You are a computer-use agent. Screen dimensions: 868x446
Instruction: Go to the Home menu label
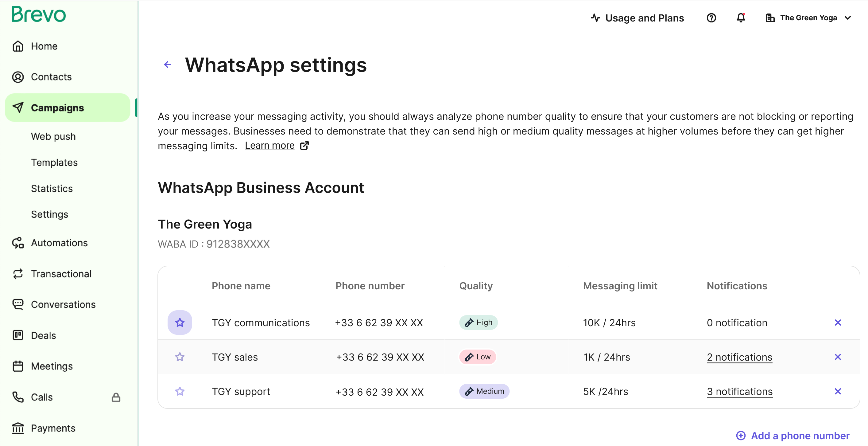click(44, 46)
